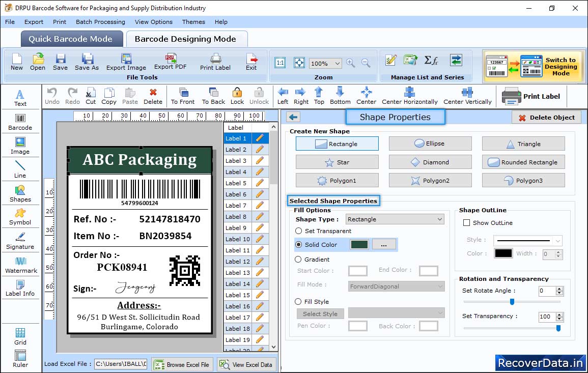Enable the Show OutLine checkbox

pyautogui.click(x=466, y=223)
